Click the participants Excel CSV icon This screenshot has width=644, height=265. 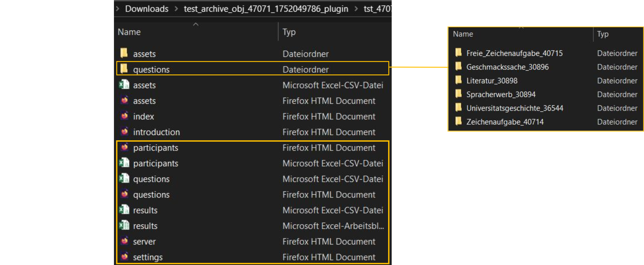click(x=124, y=163)
